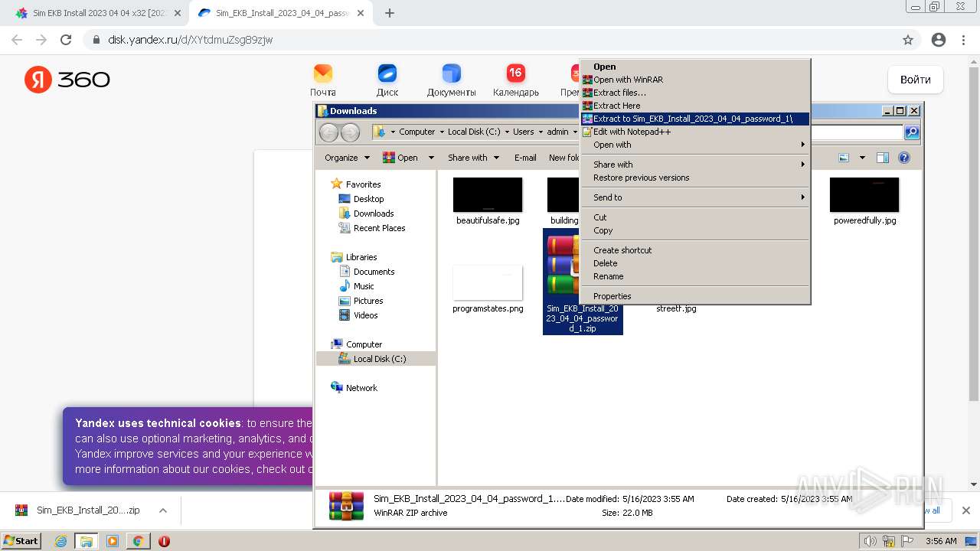This screenshot has width=980, height=551.
Task: Expand the Open with submenu
Action: [x=695, y=145]
